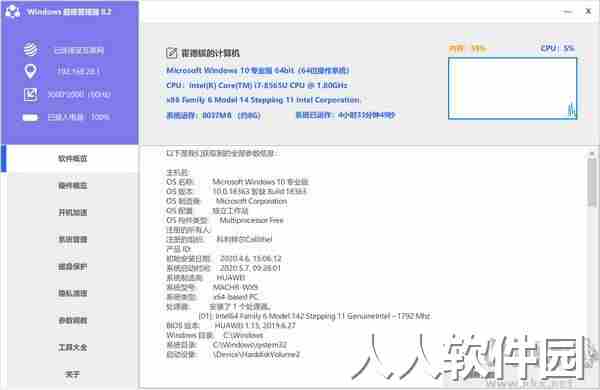
Task: Click the 2020.5.7 system boot time row
Action: tap(223, 268)
